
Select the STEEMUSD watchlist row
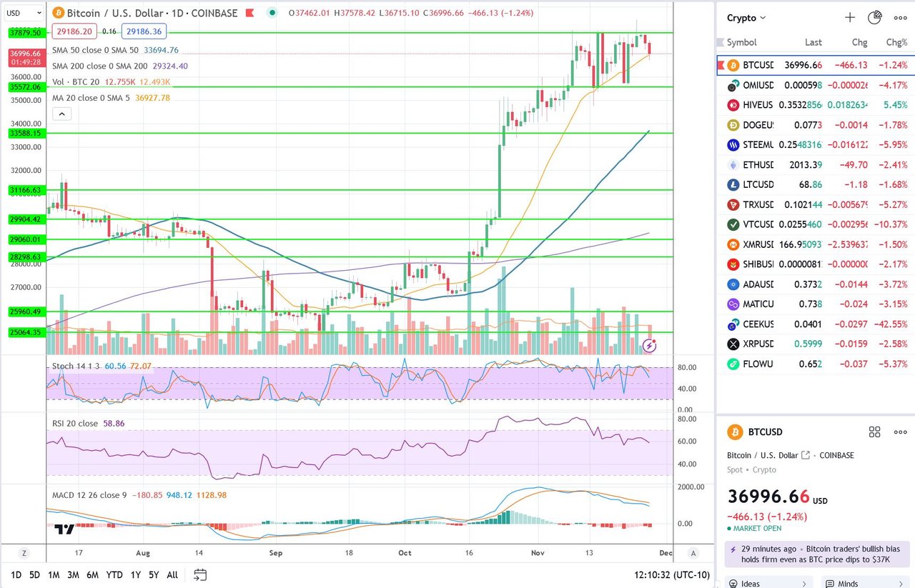(816, 145)
